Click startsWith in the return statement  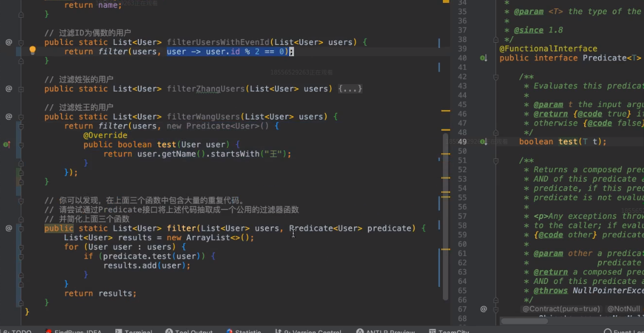235,154
